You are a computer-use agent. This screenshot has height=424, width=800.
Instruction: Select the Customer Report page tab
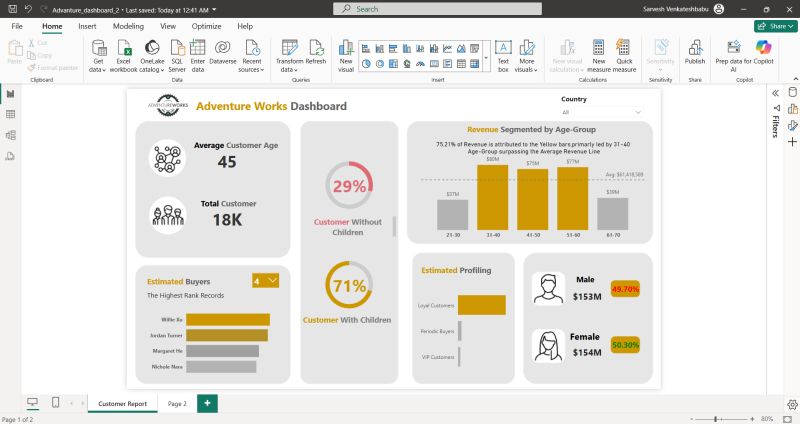pos(122,404)
